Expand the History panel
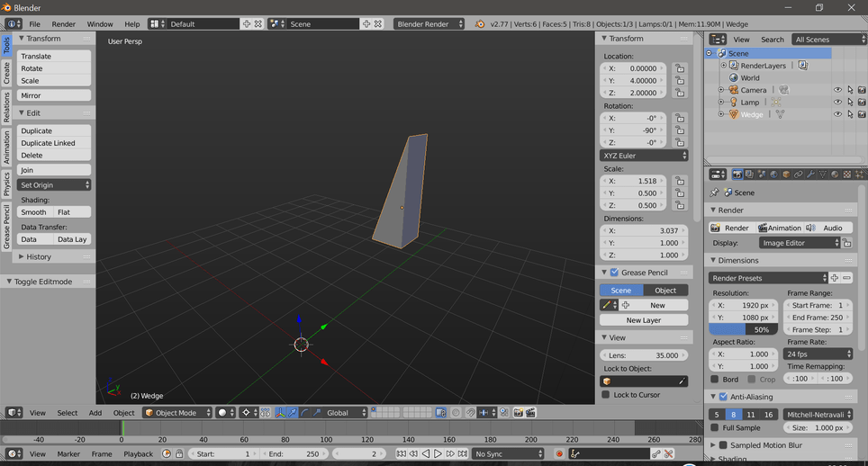The image size is (868, 466). pos(39,257)
